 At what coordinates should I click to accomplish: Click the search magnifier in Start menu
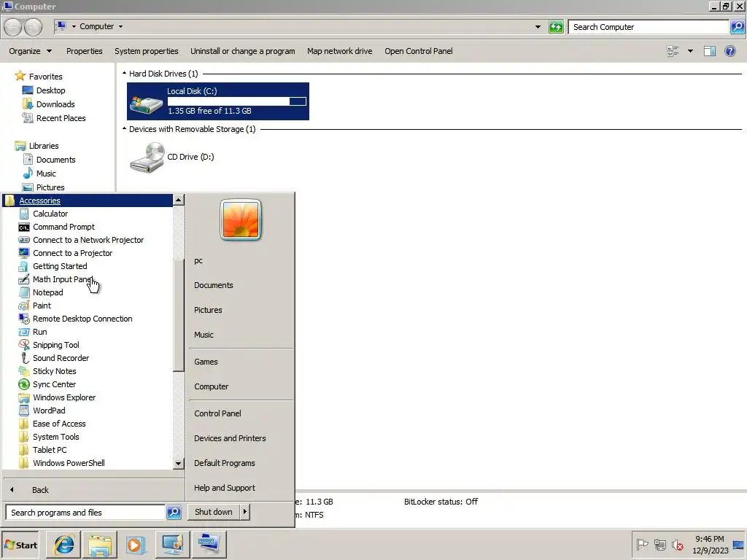point(174,513)
